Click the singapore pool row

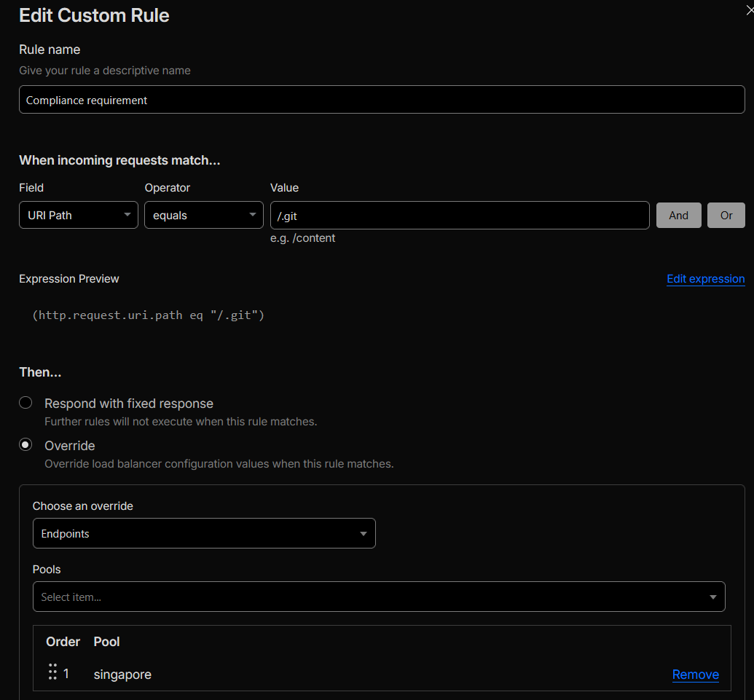tap(122, 675)
